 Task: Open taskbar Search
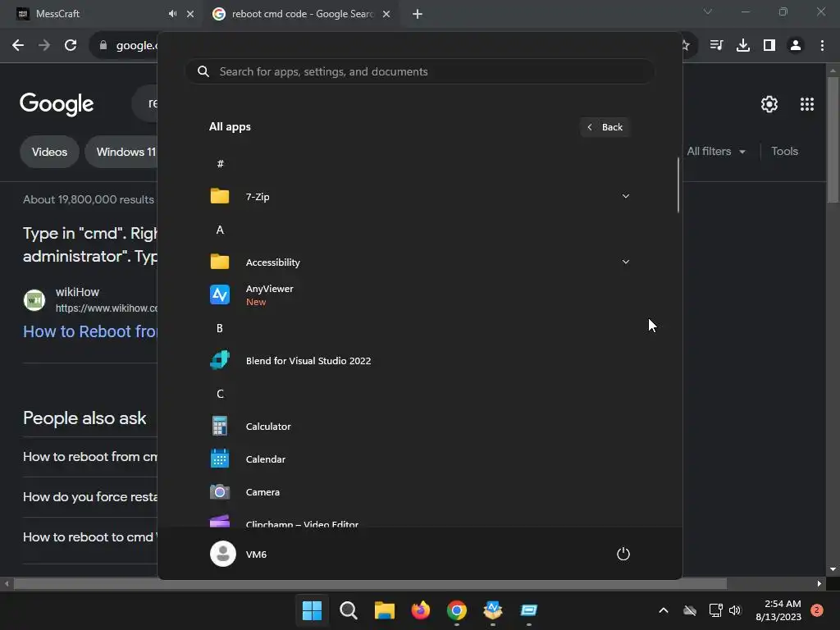pos(348,610)
